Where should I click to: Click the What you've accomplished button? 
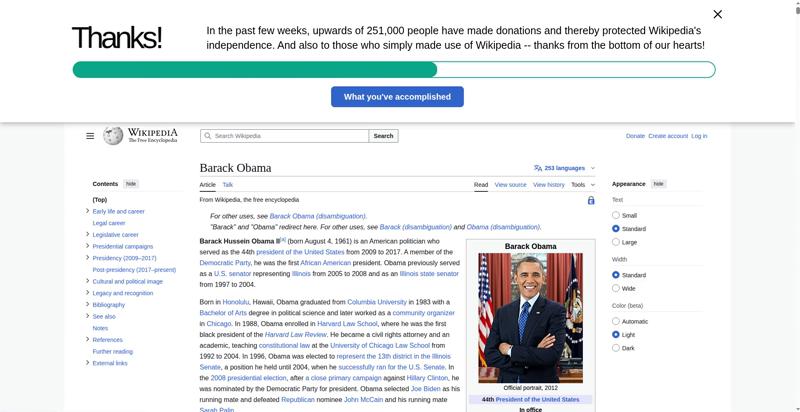[x=397, y=97]
